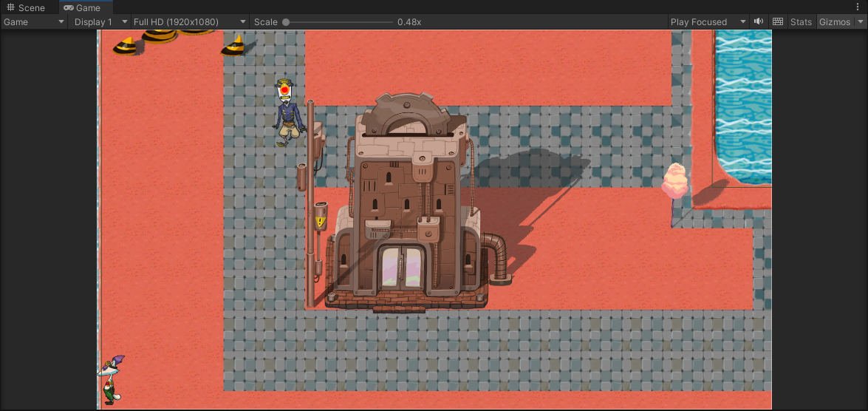Click the 0.48x scale value
This screenshot has width=868, height=411.
pyautogui.click(x=409, y=22)
